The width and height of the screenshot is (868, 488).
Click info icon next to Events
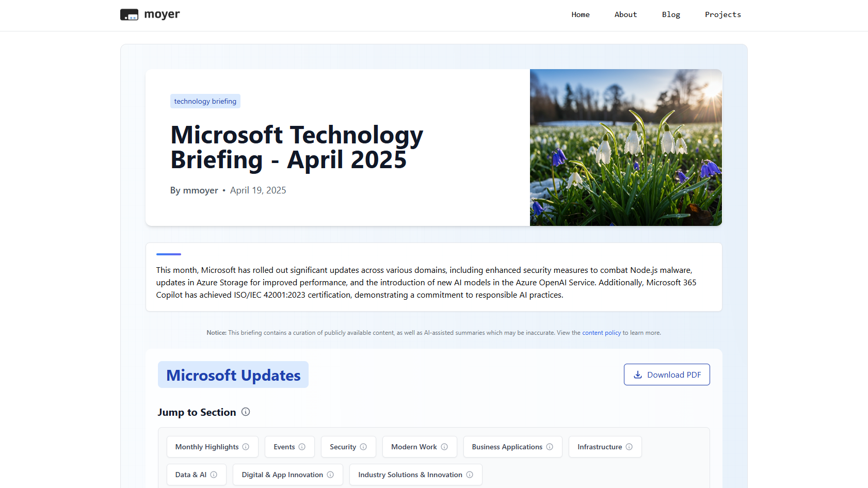(x=302, y=447)
